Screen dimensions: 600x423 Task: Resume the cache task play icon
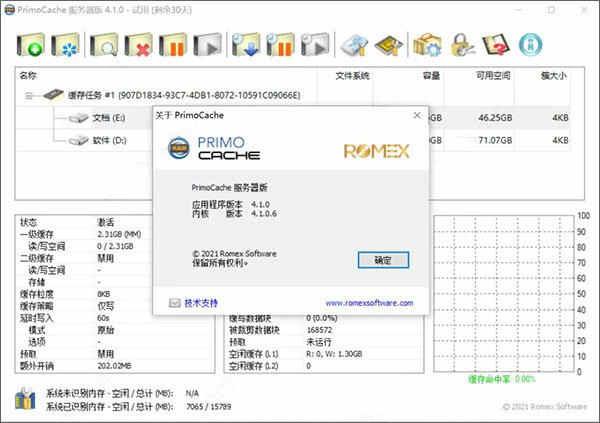click(207, 45)
